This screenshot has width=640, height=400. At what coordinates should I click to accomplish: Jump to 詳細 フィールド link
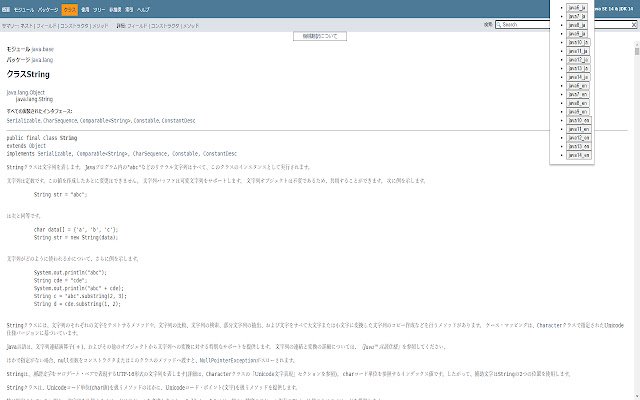[x=137, y=26]
